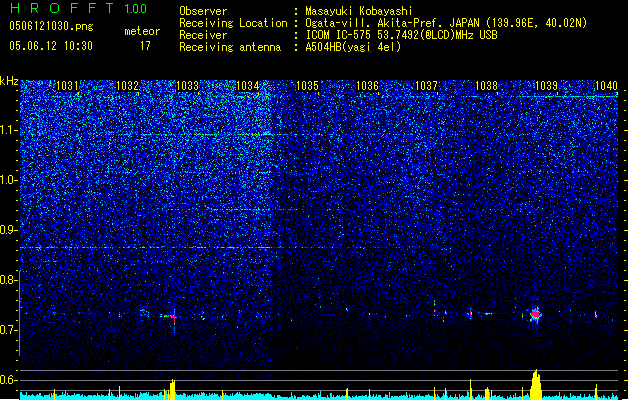Click the 0.8 kHz frequency label
The height and width of the screenshot is (400, 629).
click(8, 280)
